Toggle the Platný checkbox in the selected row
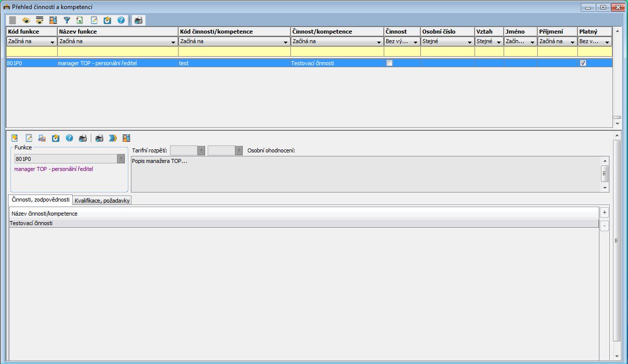 pos(583,63)
